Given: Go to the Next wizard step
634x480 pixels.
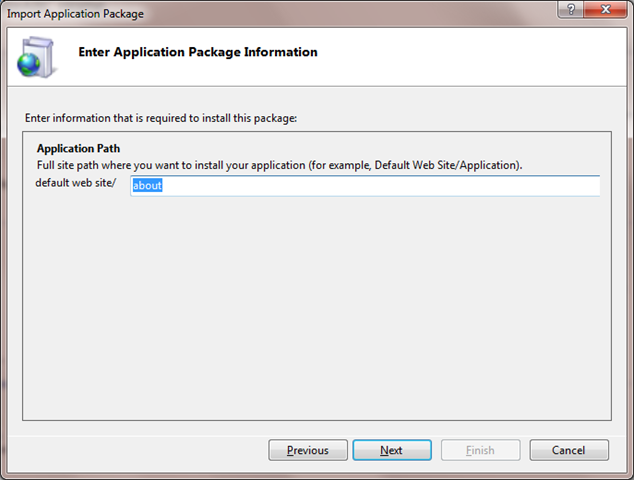Looking at the screenshot, I should [x=392, y=450].
